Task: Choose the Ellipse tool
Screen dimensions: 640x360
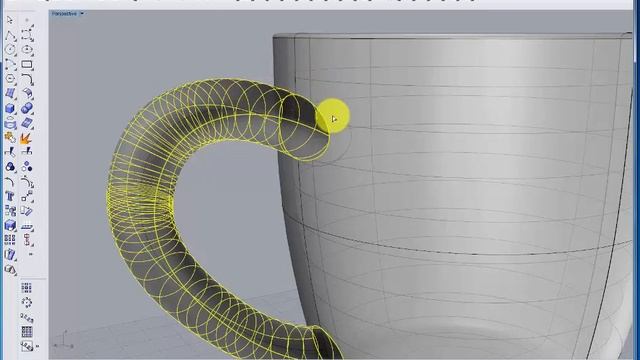Action: tap(27, 50)
